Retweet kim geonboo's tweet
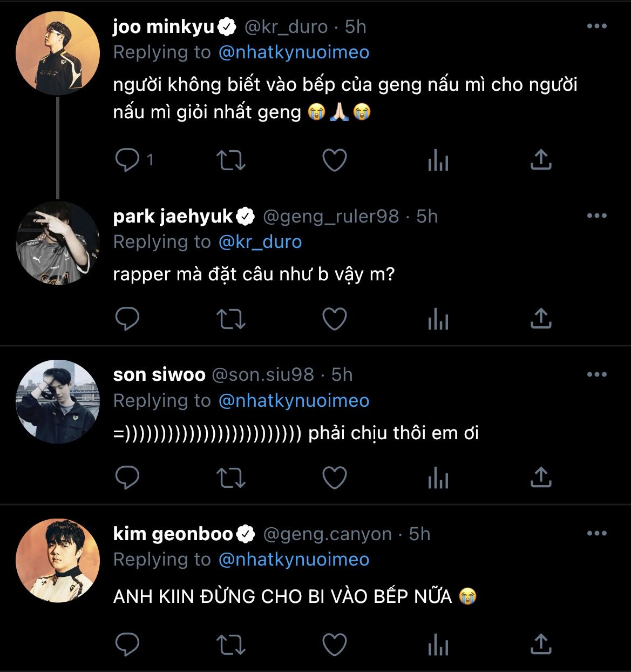The width and height of the screenshot is (631, 672). (230, 644)
